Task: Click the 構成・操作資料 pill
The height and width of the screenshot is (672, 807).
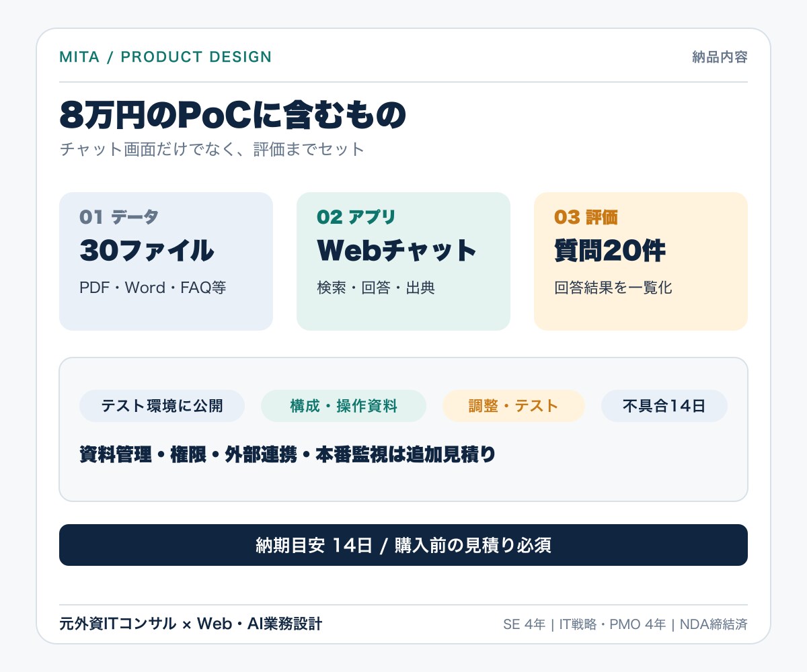Action: 344,406
